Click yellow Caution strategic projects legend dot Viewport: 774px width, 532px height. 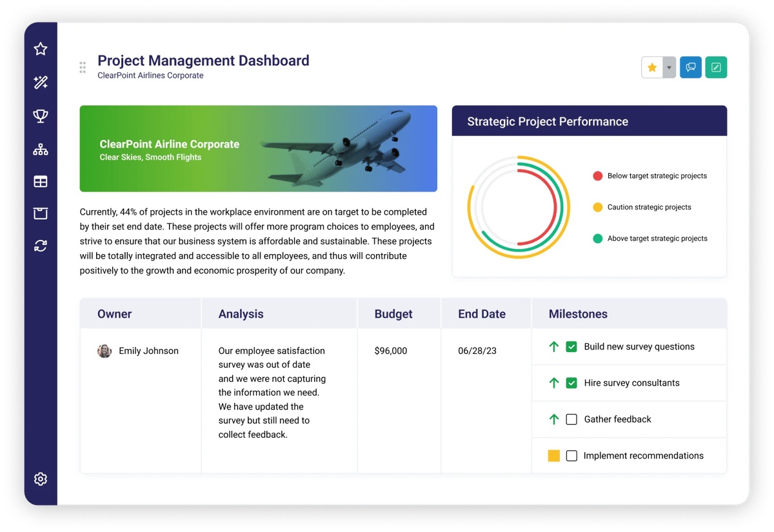tap(597, 207)
